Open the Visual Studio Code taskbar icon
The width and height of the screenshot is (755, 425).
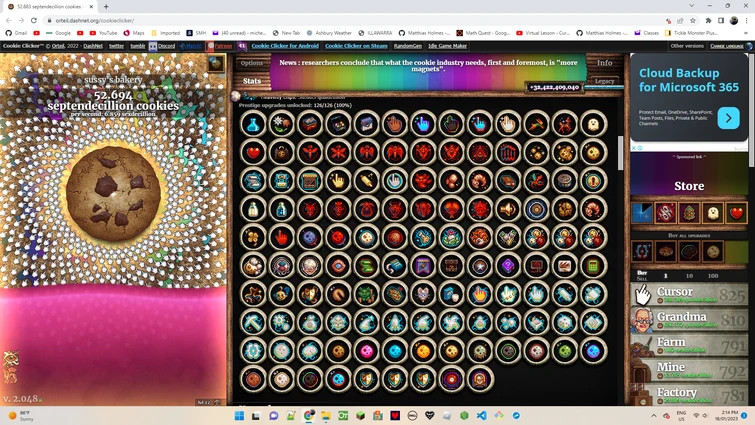point(481,415)
